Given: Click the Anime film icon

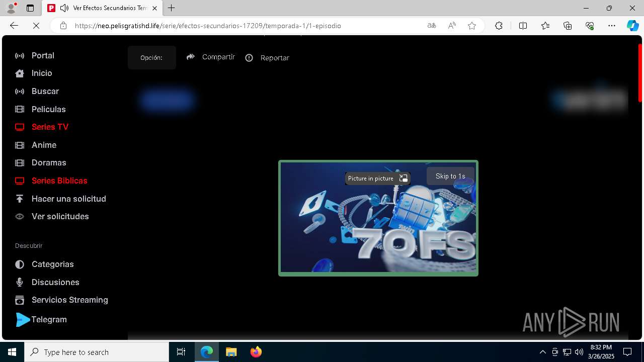Looking at the screenshot, I should tap(20, 145).
